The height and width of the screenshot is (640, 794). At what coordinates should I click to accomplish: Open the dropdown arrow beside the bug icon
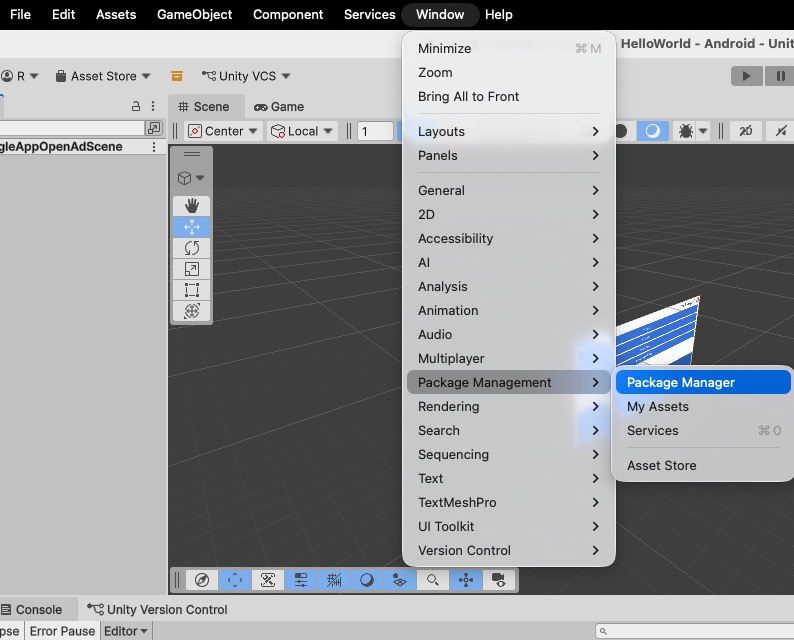click(703, 131)
